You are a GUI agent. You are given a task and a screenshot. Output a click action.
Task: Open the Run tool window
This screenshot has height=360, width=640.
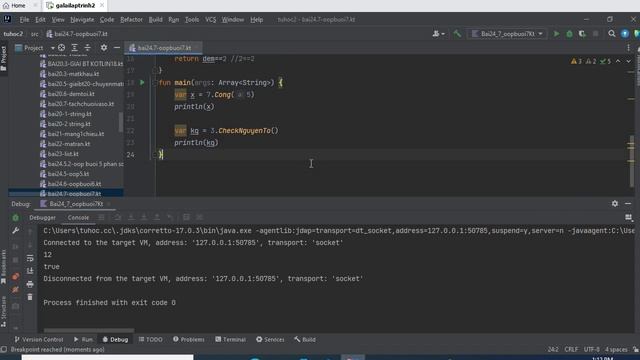point(83,339)
